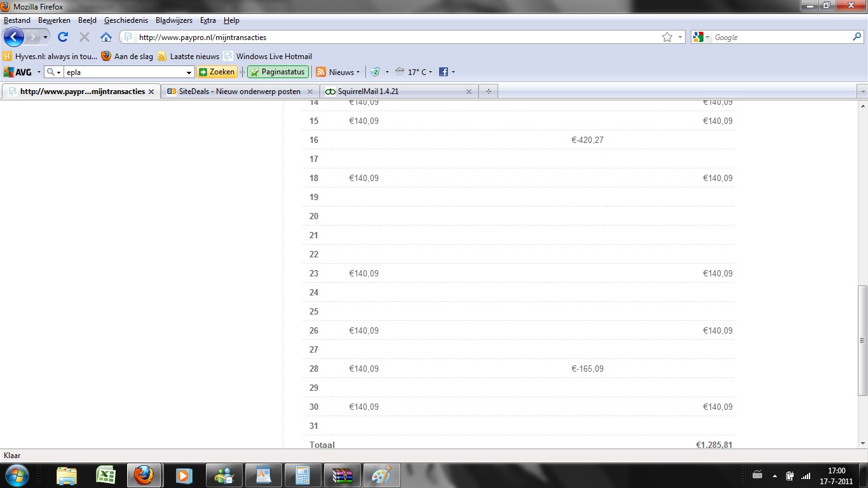
Task: Open the Windows Start menu
Action: coord(17,475)
